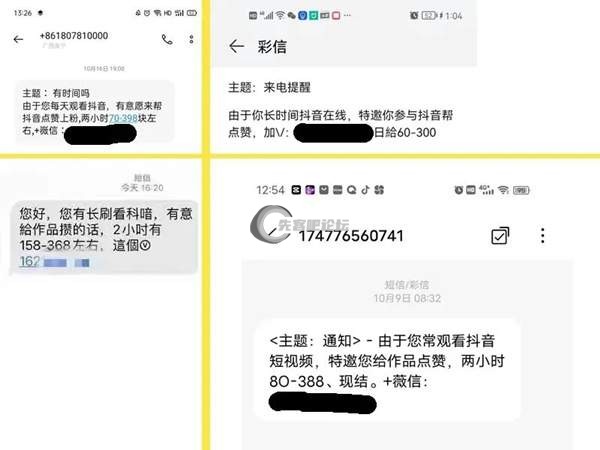Open the overflow menu beside the multi-select icon

(542, 236)
